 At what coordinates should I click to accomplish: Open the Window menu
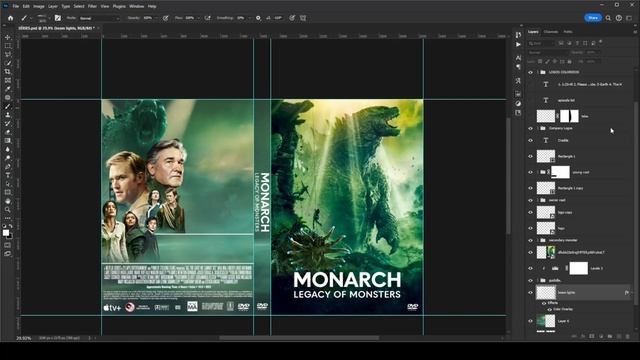coord(136,7)
